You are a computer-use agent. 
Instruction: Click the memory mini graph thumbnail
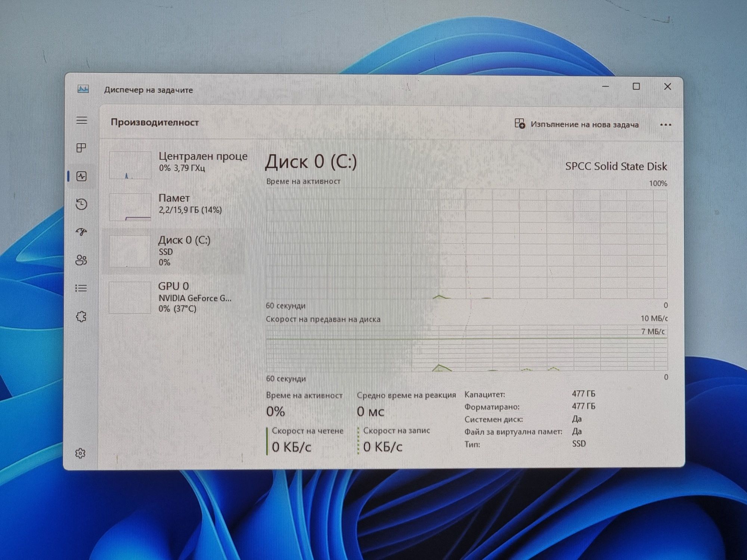coord(130,207)
